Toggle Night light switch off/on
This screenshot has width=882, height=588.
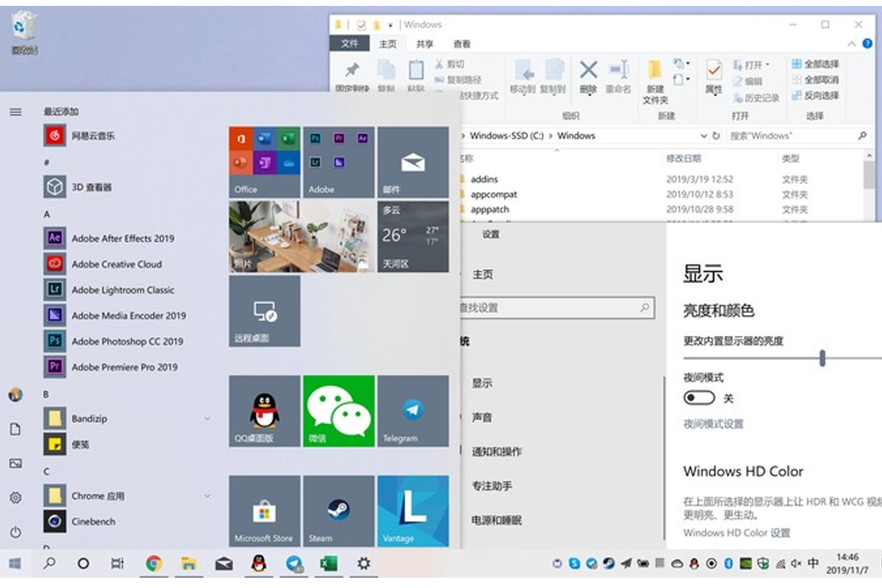tap(699, 398)
